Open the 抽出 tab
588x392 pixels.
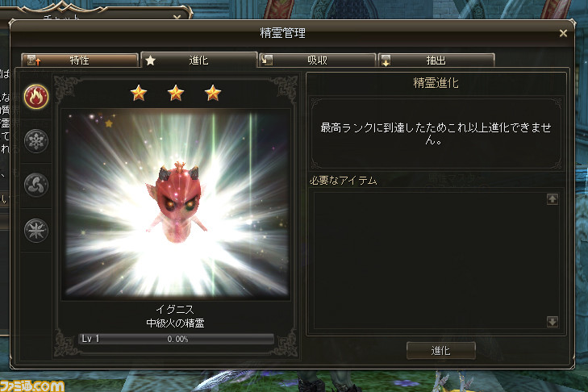coord(436,60)
